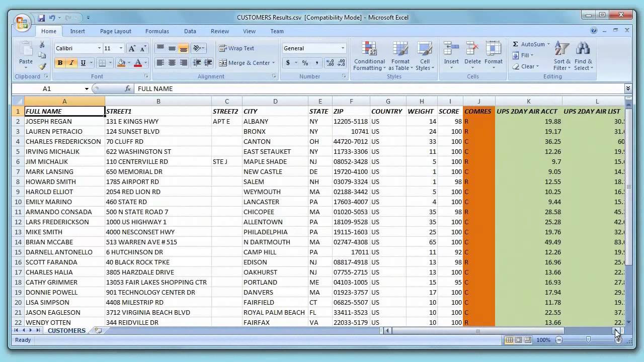The image size is (644, 362).
Task: Select the CUSTOMERS sheet tab
Action: point(66,330)
